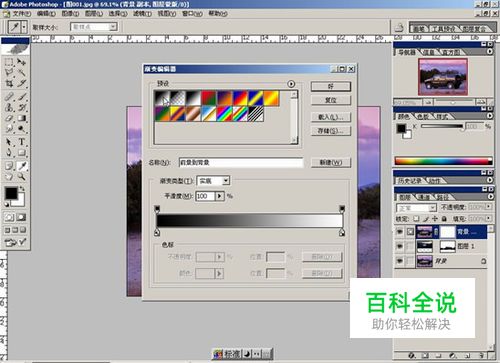This screenshot has width=500, height=363.
Task: Select the Gradient tool in toolbox
Action: 22,118
